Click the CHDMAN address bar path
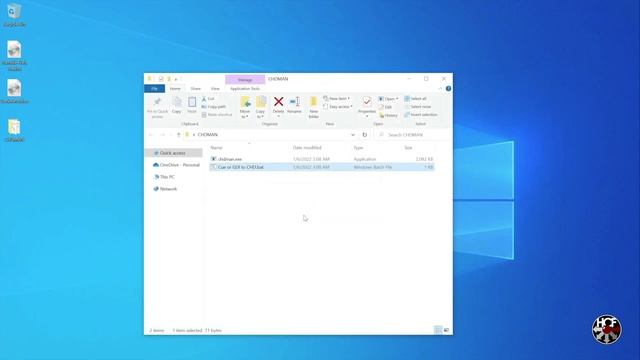Viewport: 640px width, 360px height. 208,135
